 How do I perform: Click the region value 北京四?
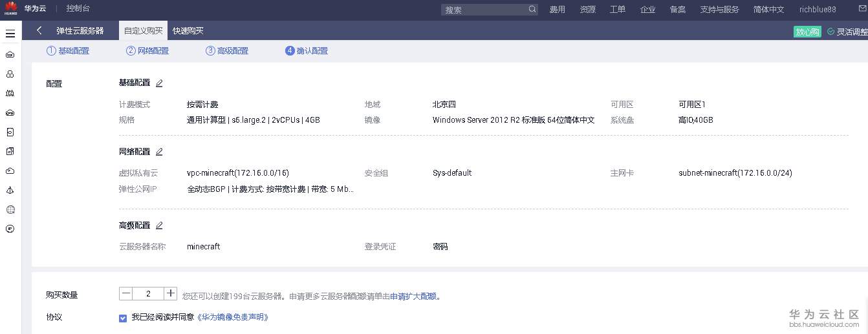pos(444,105)
